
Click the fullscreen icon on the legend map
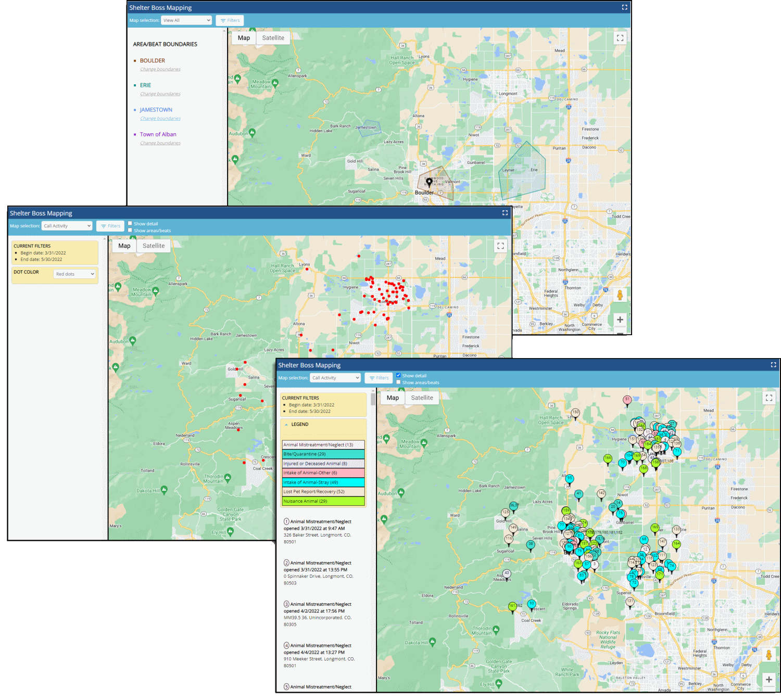(769, 398)
